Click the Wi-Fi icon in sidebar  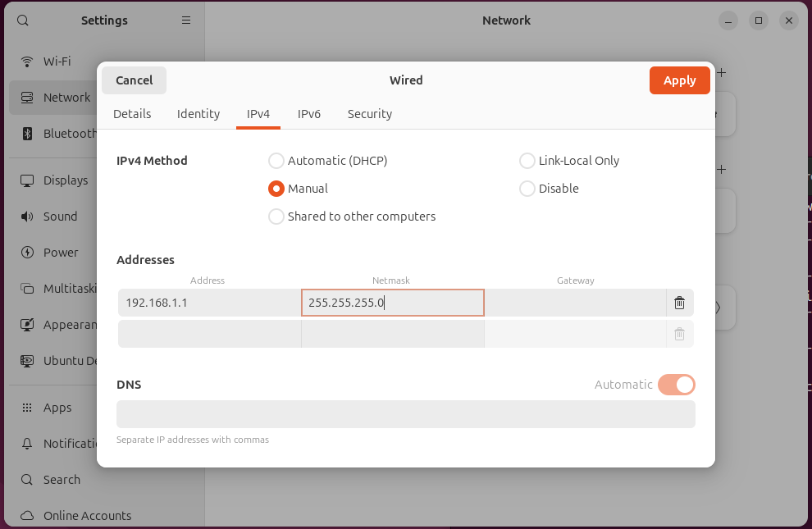pos(27,62)
